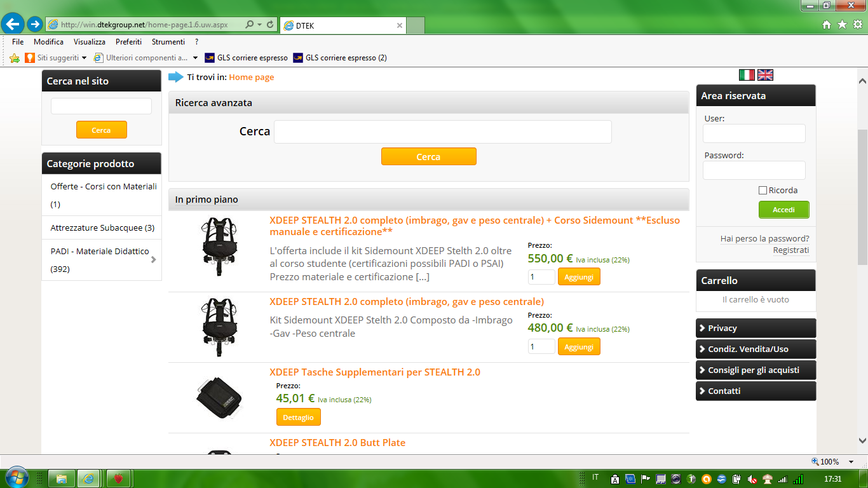Open the Action Center flag tray icon

click(x=645, y=479)
